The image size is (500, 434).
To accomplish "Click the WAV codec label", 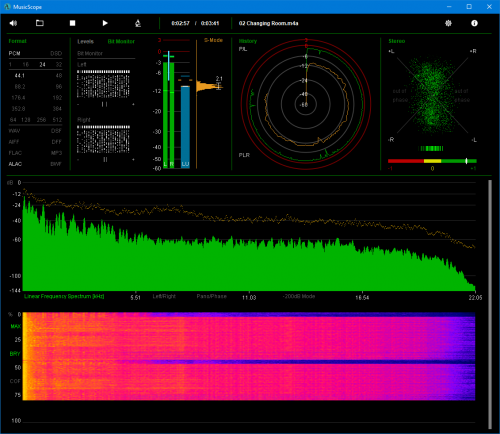I will 14,131.
